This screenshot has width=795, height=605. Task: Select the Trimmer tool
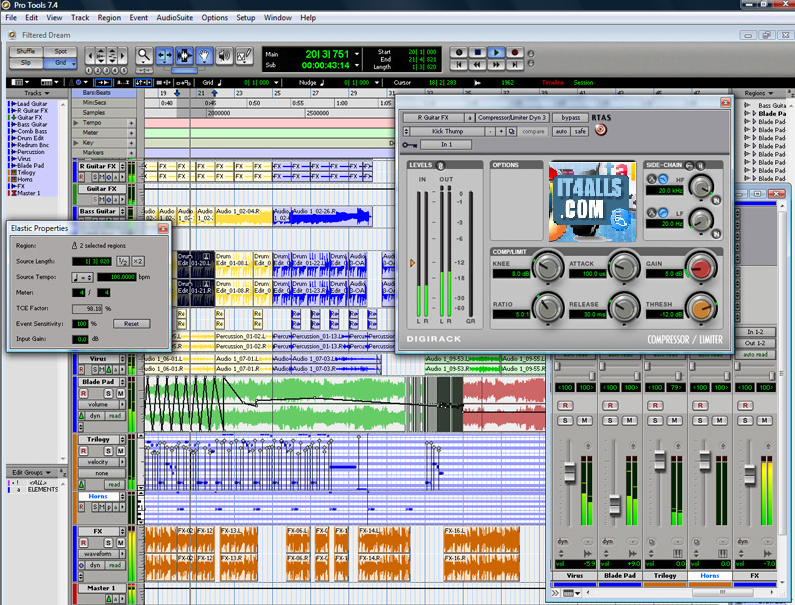click(164, 55)
